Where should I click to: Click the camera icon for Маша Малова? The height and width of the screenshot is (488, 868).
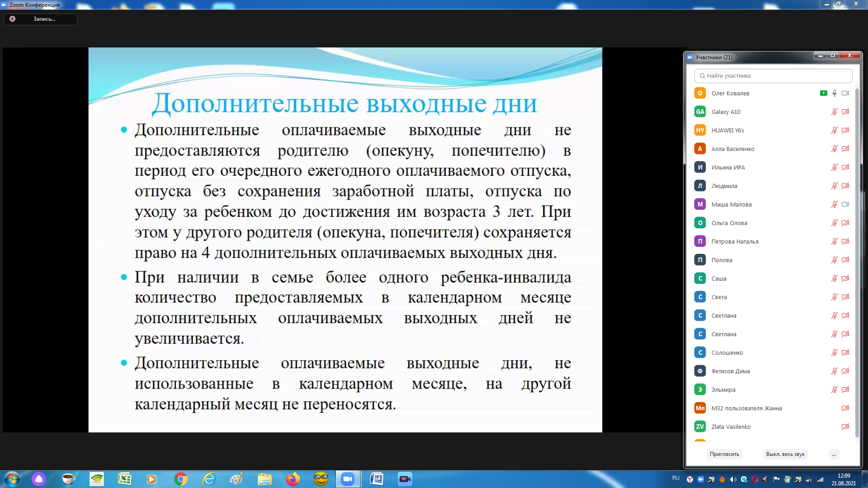(845, 204)
